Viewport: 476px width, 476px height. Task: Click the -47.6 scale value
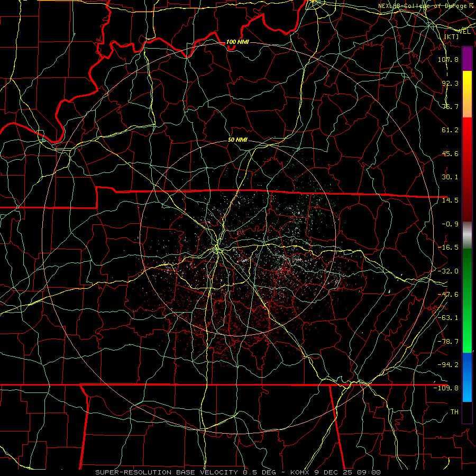coord(448,295)
